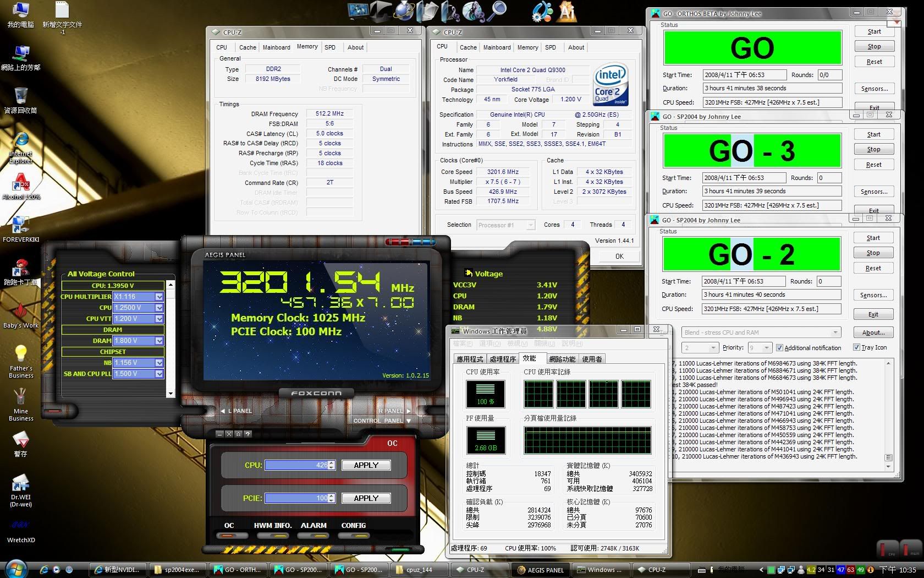
Task: Adjust the CPU 426 stepper in OC panel
Action: 331,465
